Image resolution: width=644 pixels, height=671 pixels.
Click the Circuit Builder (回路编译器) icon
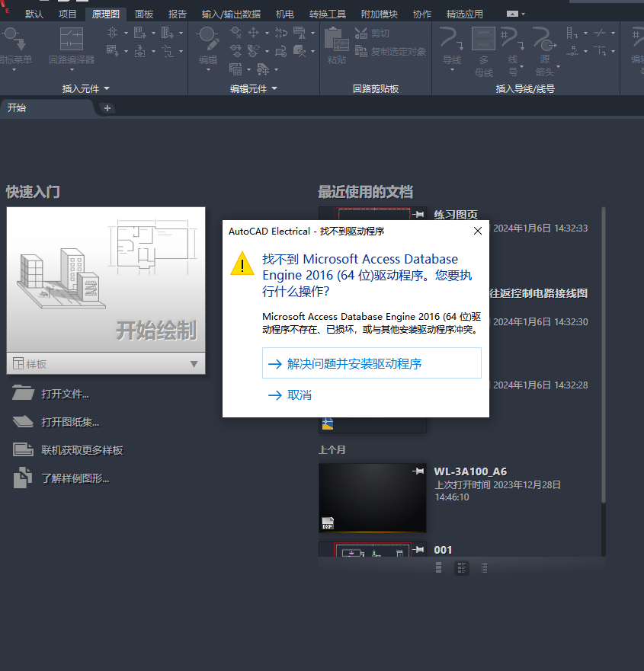[x=72, y=40]
